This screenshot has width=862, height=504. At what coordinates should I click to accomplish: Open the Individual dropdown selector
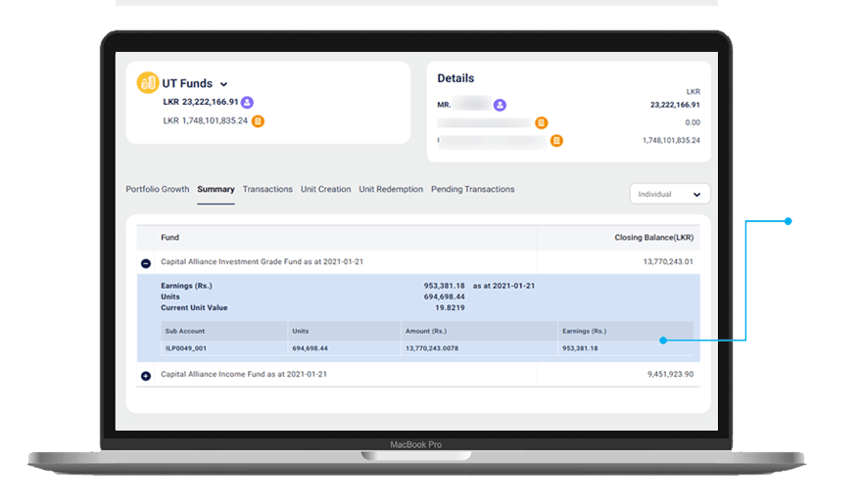(670, 194)
